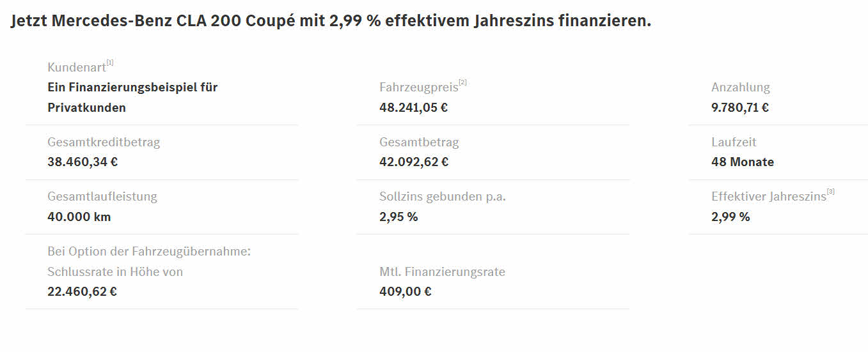
Task: Click the Bei Option der Fahrzeugübernahme text
Action: tap(149, 252)
